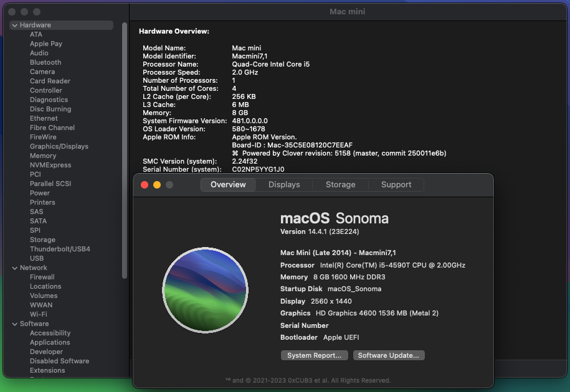Click the macOS Sonoma logo image
Screen dimensions: 570x392
pos(205,290)
